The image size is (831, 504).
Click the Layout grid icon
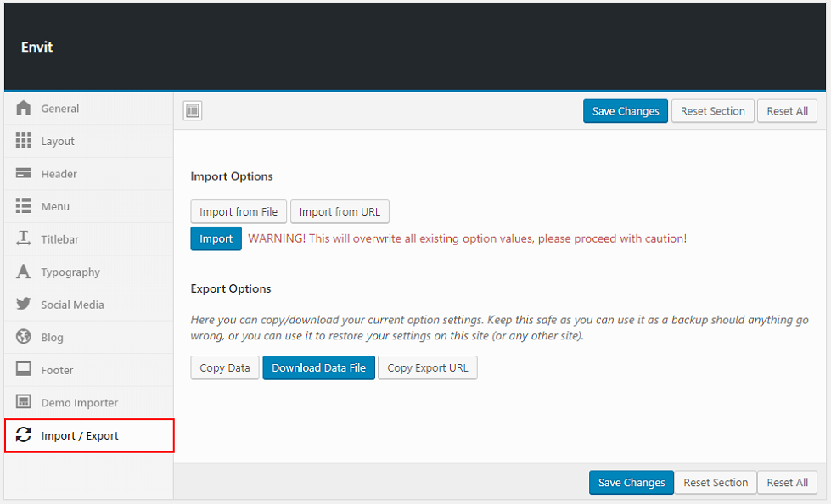coord(24,141)
